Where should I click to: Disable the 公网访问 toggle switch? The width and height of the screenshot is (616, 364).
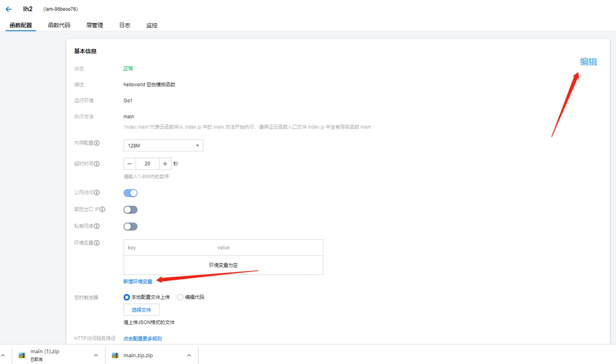pos(130,193)
